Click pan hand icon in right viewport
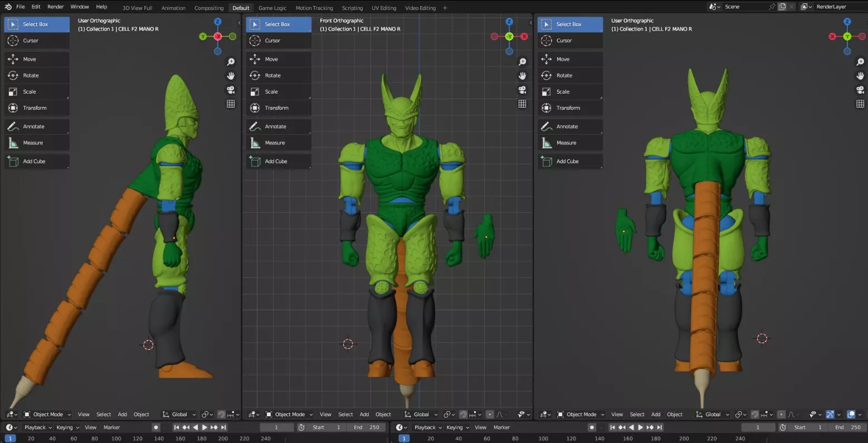Image resolution: width=868 pixels, height=443 pixels. [860, 76]
